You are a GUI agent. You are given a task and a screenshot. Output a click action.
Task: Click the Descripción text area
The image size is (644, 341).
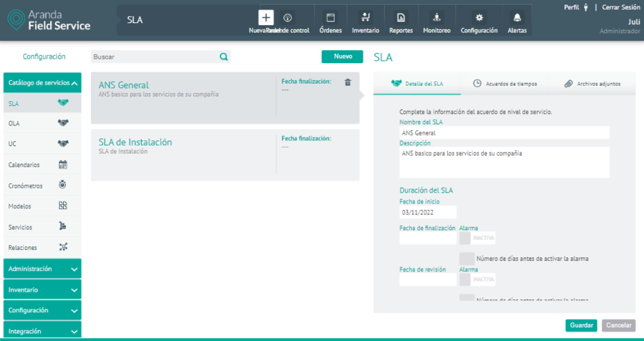pyautogui.click(x=504, y=163)
